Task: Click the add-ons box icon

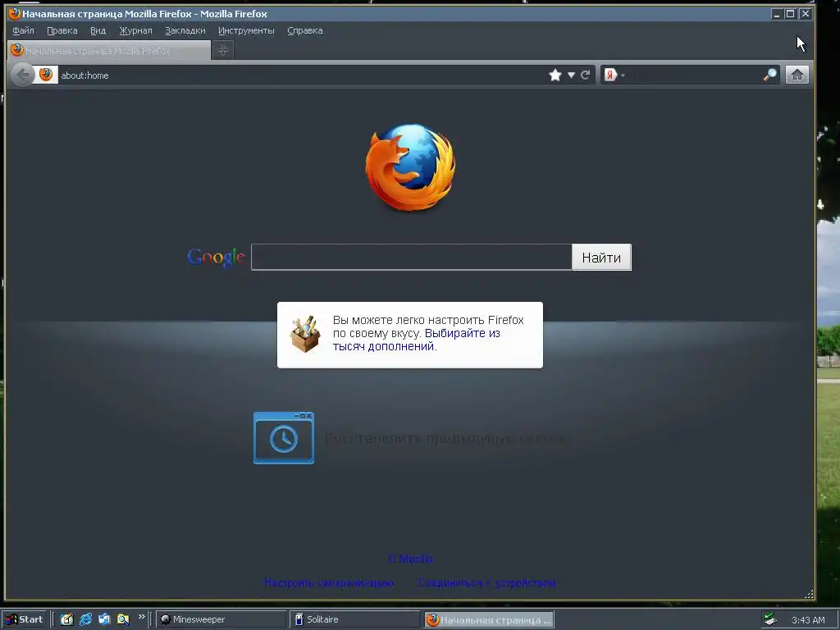Action: (x=305, y=334)
